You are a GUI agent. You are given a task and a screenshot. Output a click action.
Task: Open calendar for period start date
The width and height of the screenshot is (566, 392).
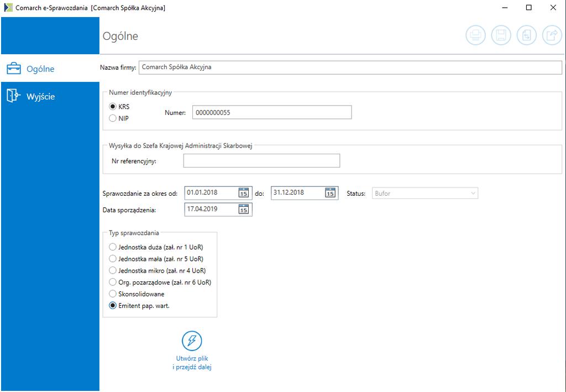244,193
